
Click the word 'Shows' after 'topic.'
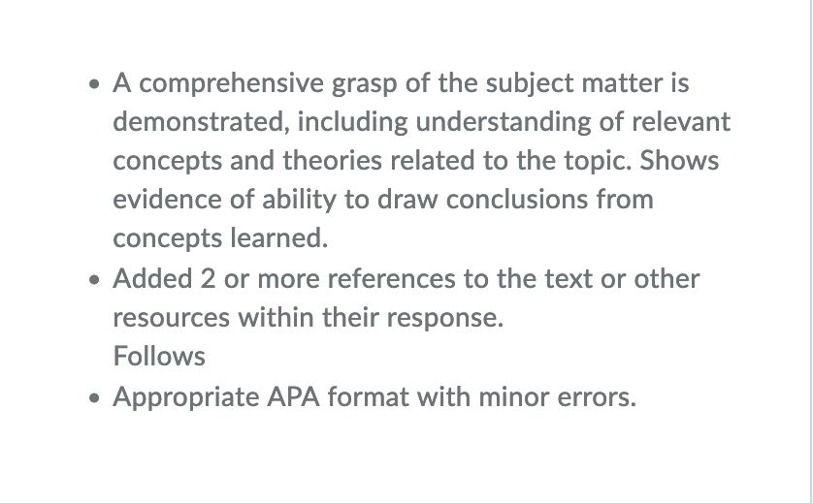[x=679, y=161]
